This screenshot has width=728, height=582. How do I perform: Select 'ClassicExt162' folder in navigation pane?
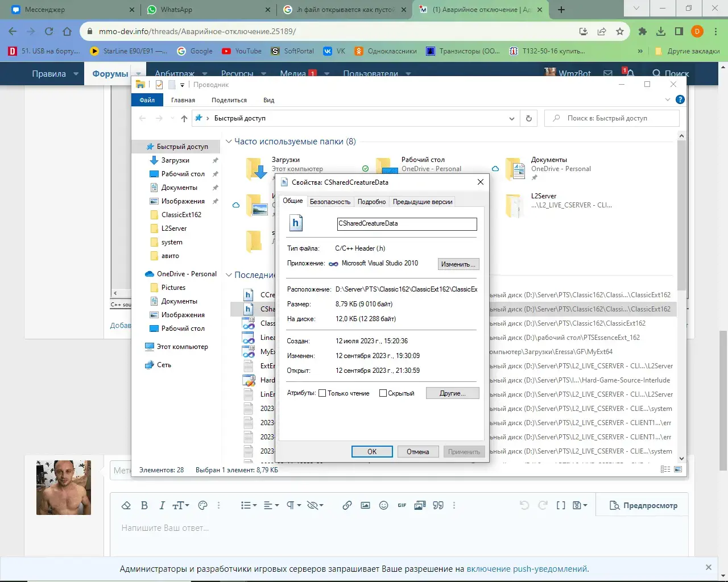[x=181, y=215]
